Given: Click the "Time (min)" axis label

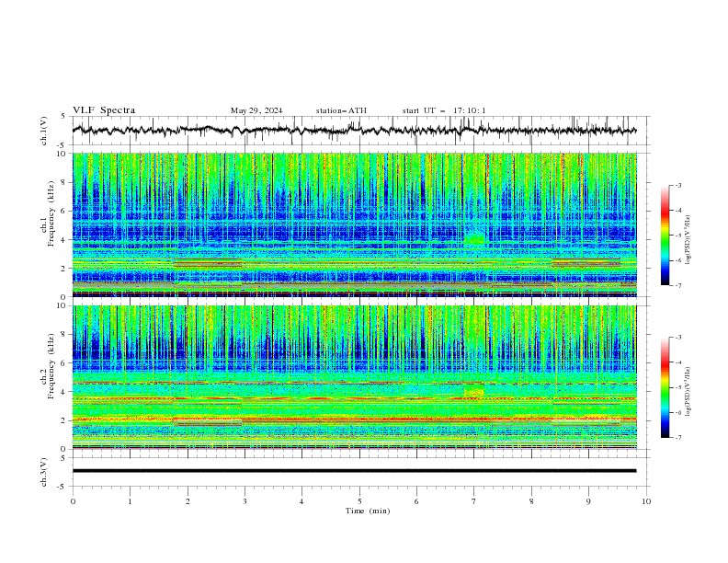Looking at the screenshot, I should [368, 511].
